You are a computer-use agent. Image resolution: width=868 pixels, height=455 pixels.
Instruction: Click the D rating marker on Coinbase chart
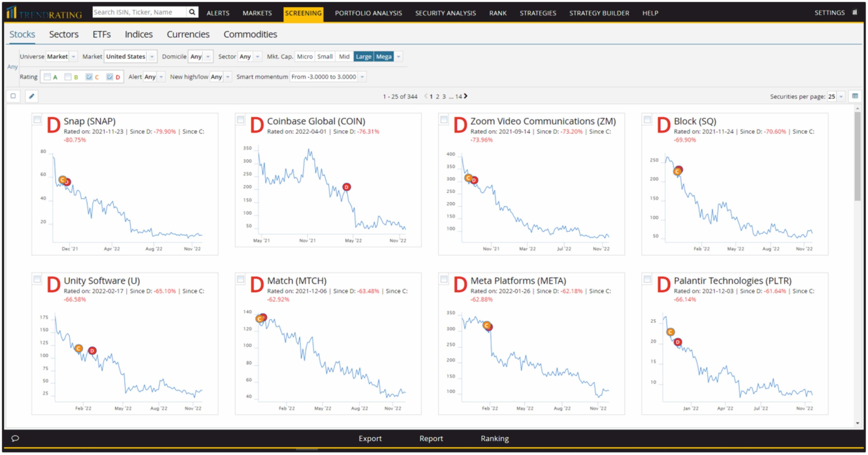point(346,187)
